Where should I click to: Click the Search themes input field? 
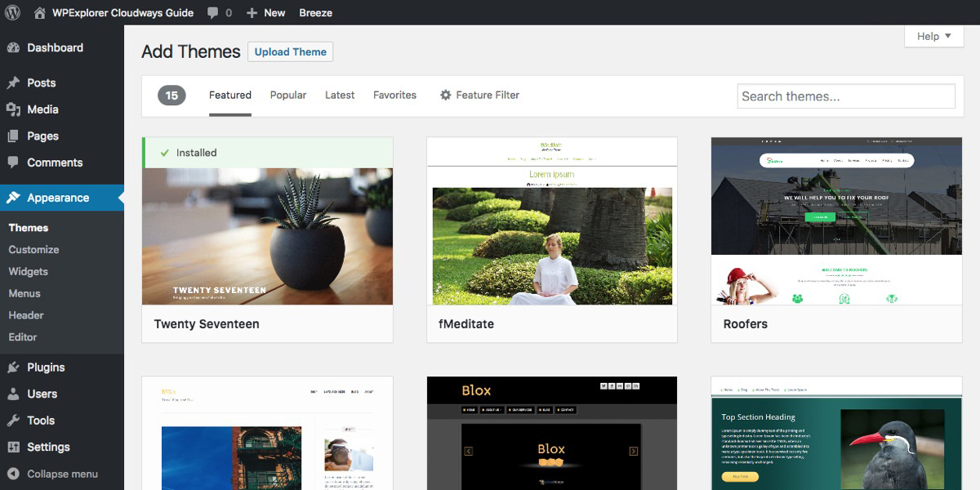pos(846,96)
